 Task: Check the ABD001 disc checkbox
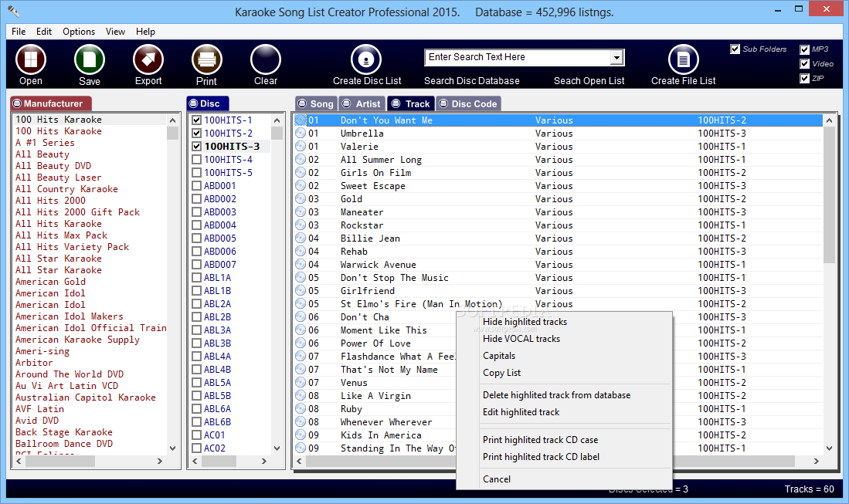tap(196, 185)
